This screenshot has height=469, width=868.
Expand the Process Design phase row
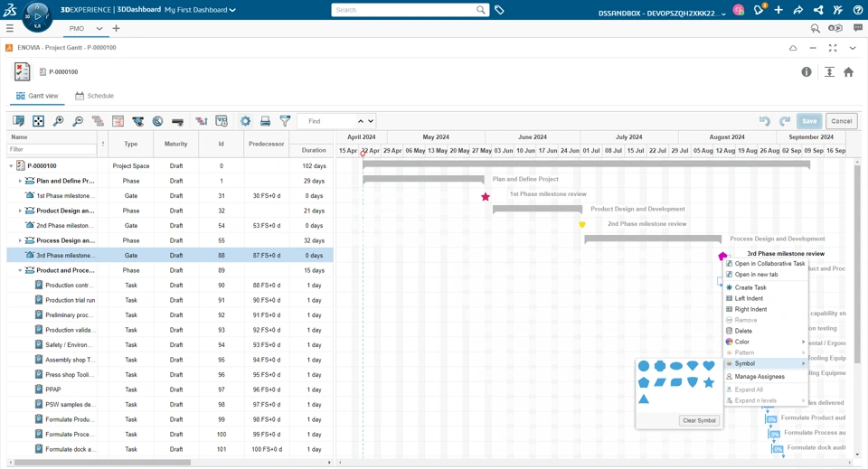20,240
